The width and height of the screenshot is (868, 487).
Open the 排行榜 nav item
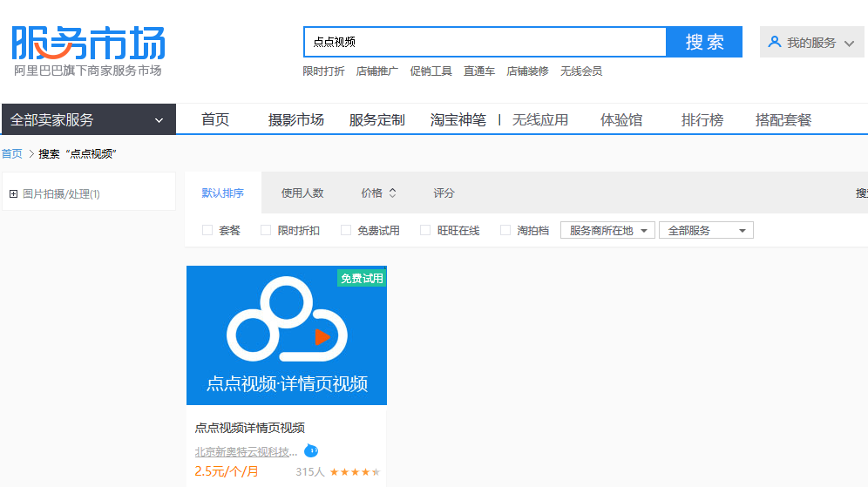tap(702, 119)
